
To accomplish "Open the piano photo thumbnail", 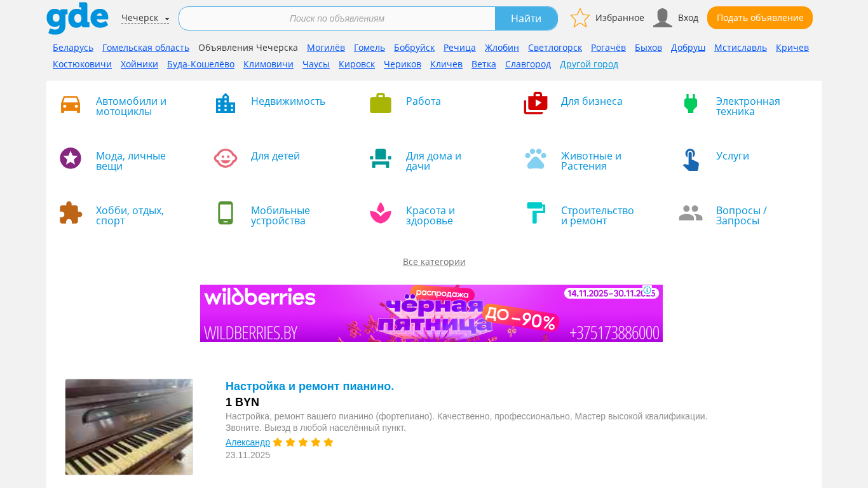I will coord(129,427).
